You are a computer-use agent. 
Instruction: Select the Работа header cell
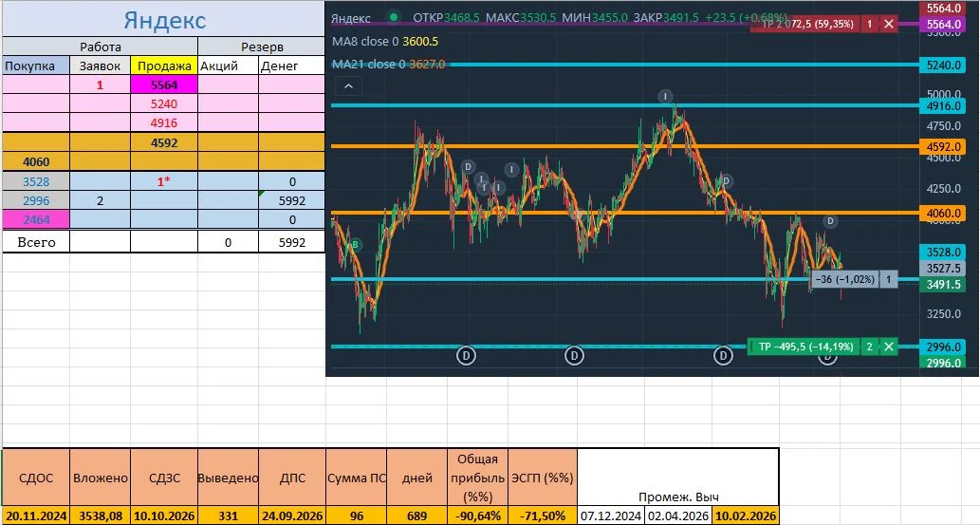coord(100,47)
